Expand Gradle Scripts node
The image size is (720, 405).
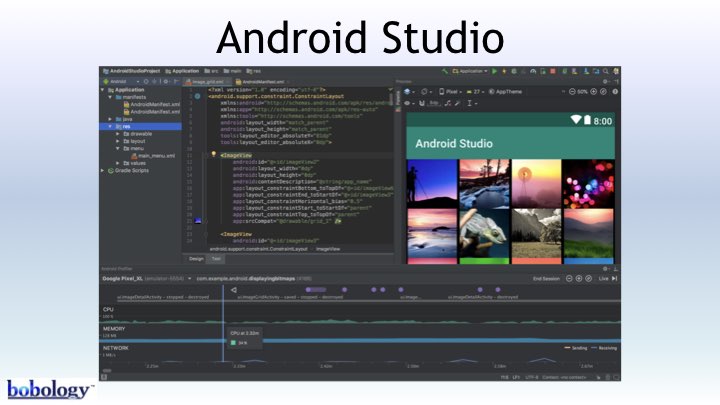click(x=102, y=170)
